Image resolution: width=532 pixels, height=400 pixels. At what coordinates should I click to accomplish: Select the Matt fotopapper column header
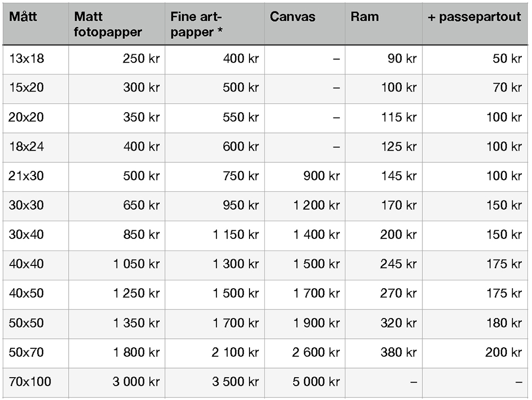point(108,24)
